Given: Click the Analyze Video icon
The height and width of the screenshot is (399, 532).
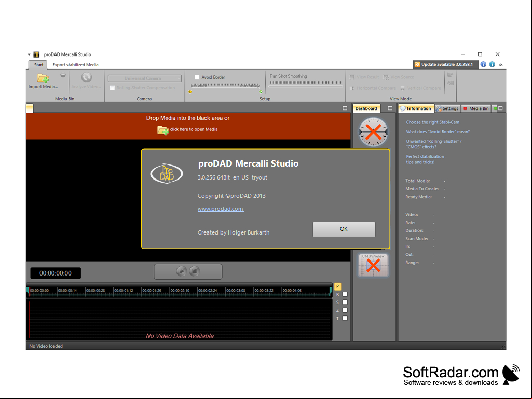Looking at the screenshot, I should coord(87,78).
